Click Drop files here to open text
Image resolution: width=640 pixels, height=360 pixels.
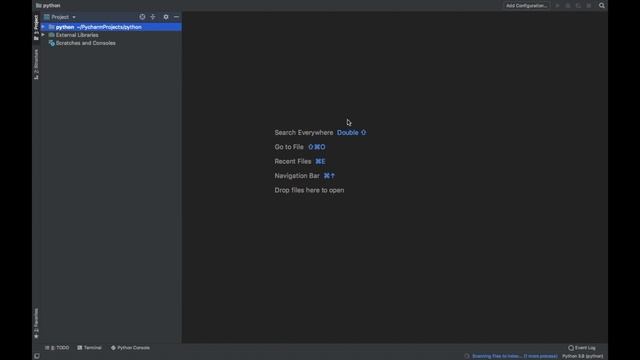[309, 190]
